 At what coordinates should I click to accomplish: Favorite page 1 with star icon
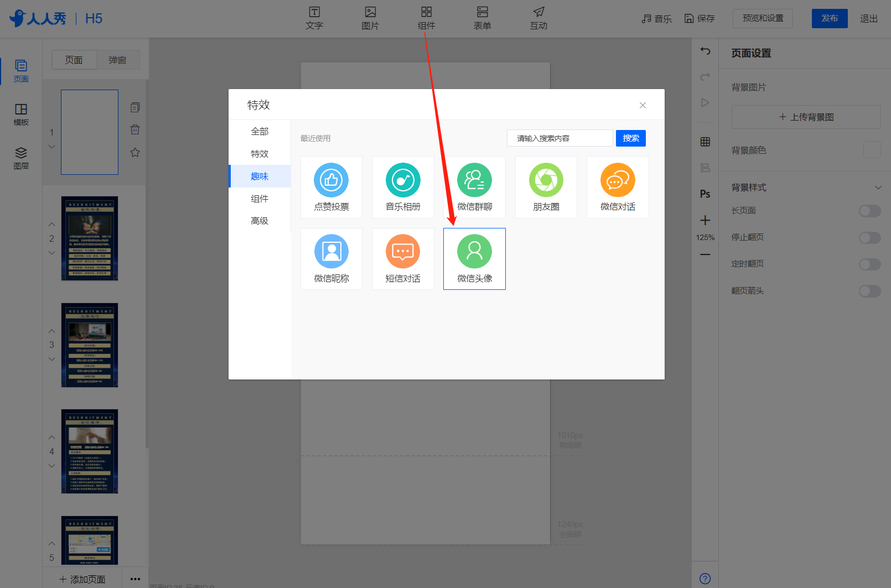pos(135,152)
